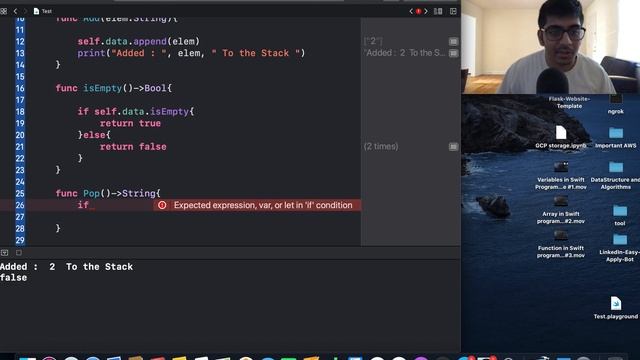The height and width of the screenshot is (360, 640).
Task: Go forward in editor history
Action: point(25,11)
